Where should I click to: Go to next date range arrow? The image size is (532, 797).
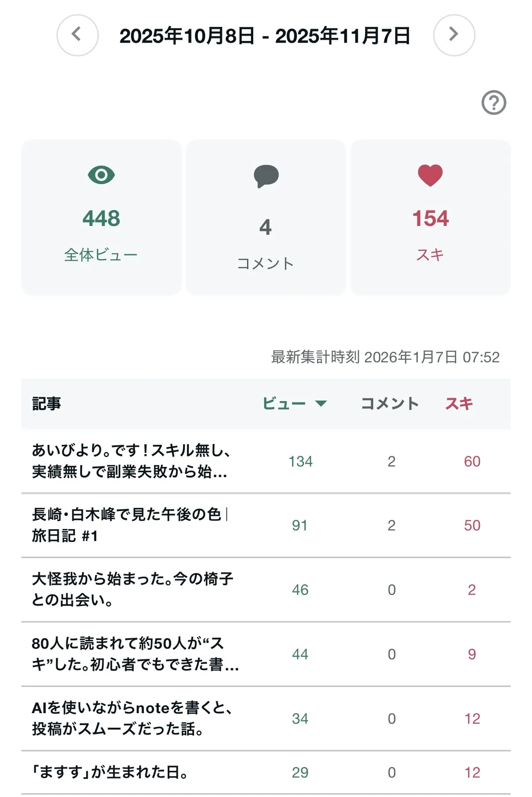coord(454,35)
